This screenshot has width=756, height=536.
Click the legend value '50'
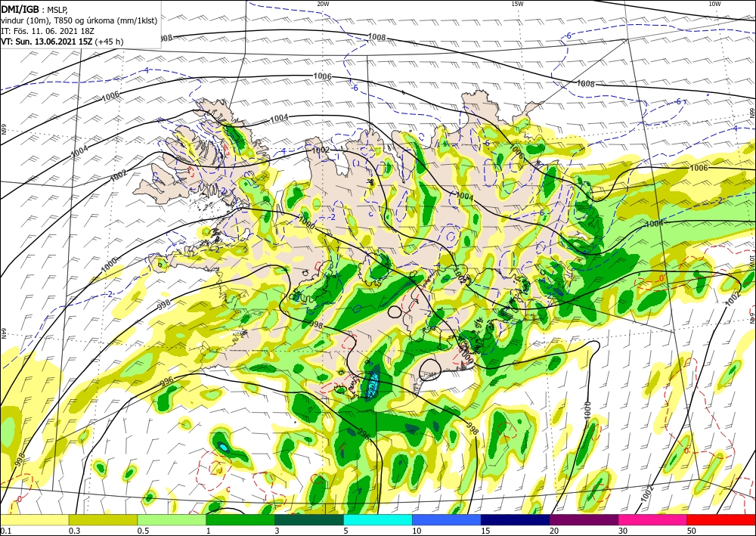(x=691, y=531)
